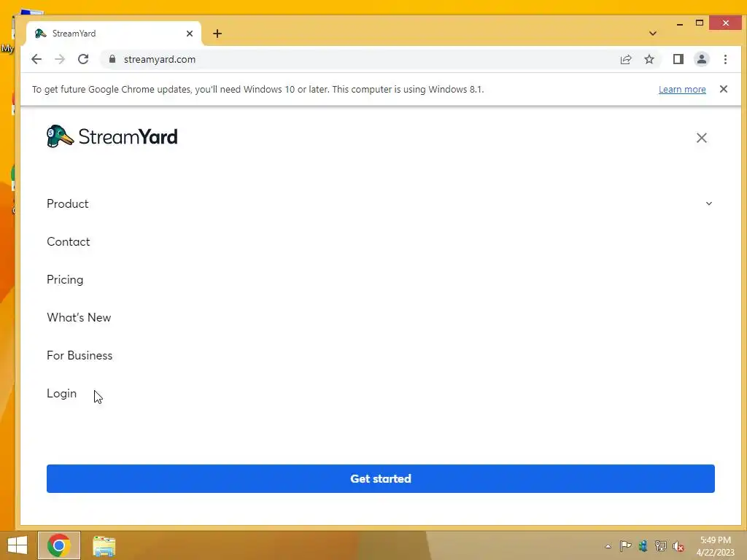
Task: Maximize the Chrome window
Action: coord(700,23)
